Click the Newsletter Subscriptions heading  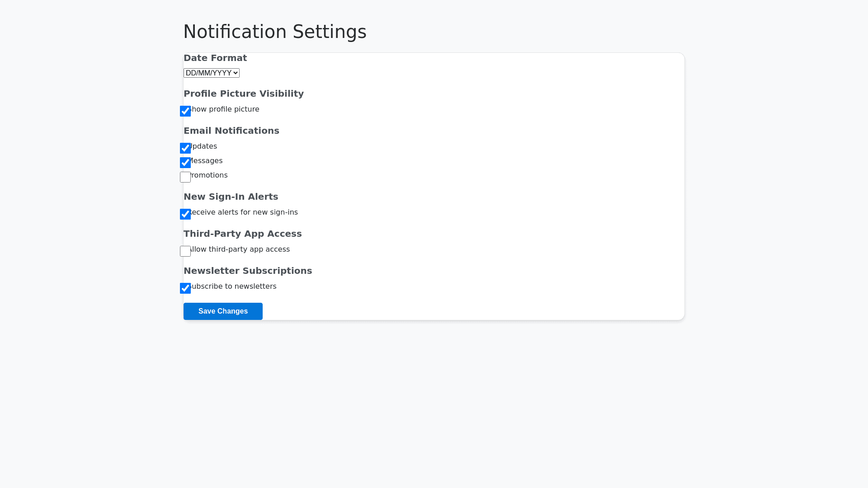(247, 271)
